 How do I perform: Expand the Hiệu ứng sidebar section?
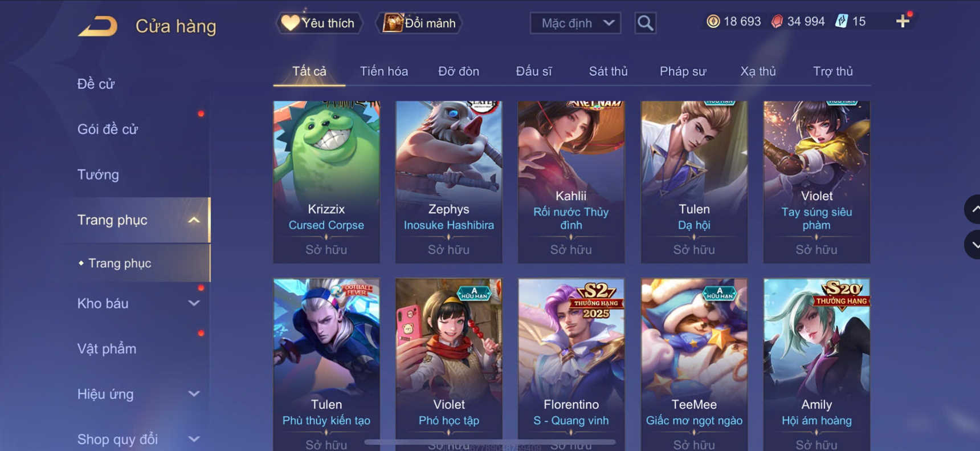(194, 394)
